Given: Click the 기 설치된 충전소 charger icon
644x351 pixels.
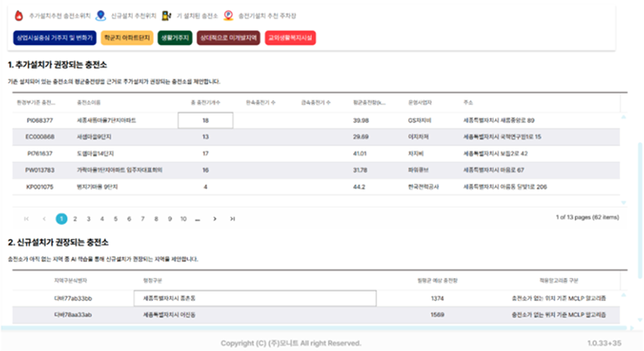Looking at the screenshot, I should coord(166,16).
